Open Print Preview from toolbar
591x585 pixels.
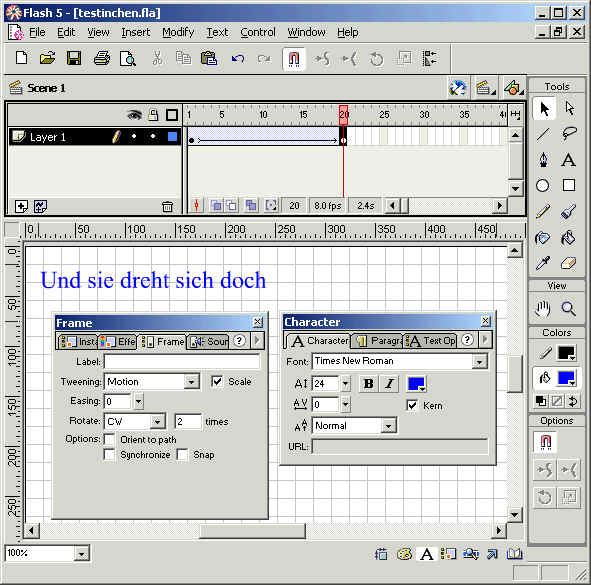[128, 58]
